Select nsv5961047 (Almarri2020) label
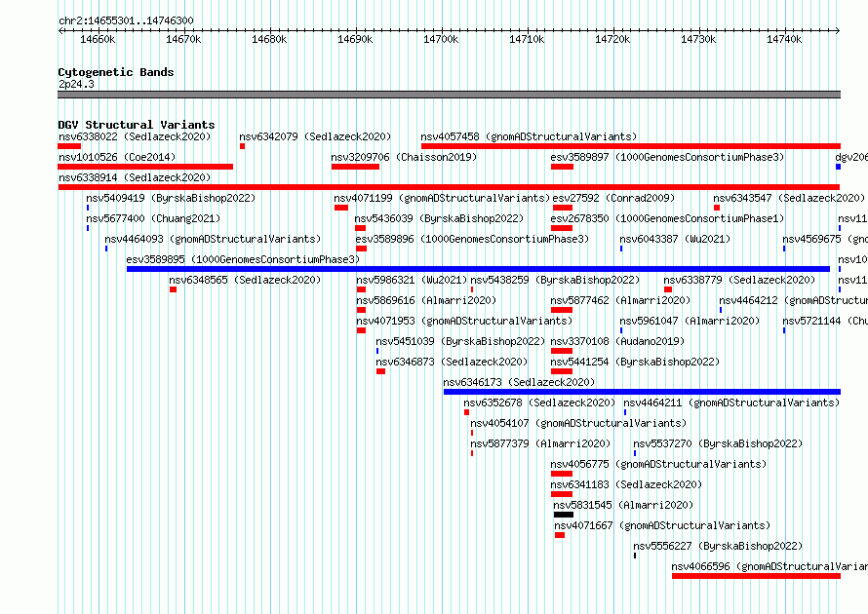Image resolution: width=868 pixels, height=614 pixels. click(x=690, y=321)
